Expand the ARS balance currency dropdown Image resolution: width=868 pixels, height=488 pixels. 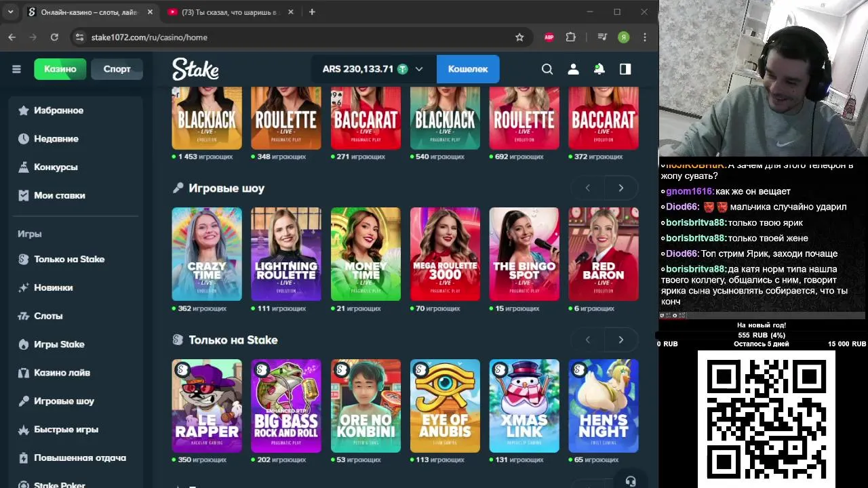point(419,69)
